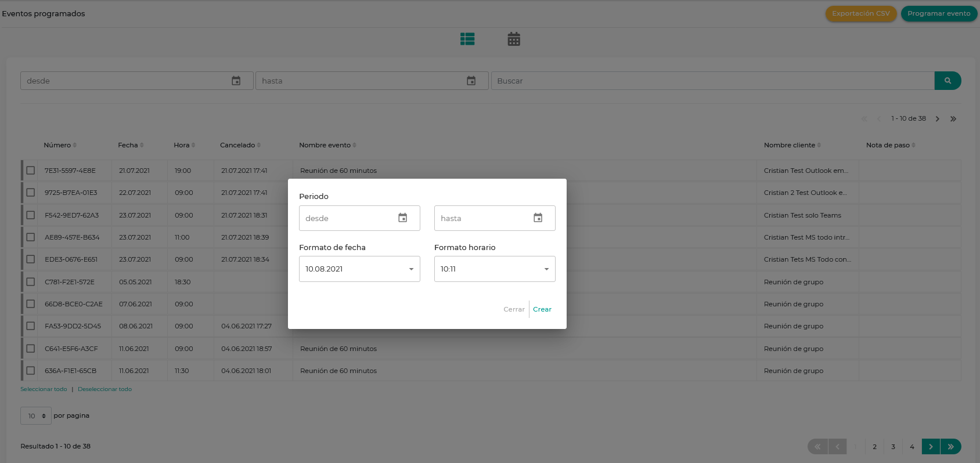The height and width of the screenshot is (463, 980).
Task: Open Formato horario dropdown
Action: (495, 269)
